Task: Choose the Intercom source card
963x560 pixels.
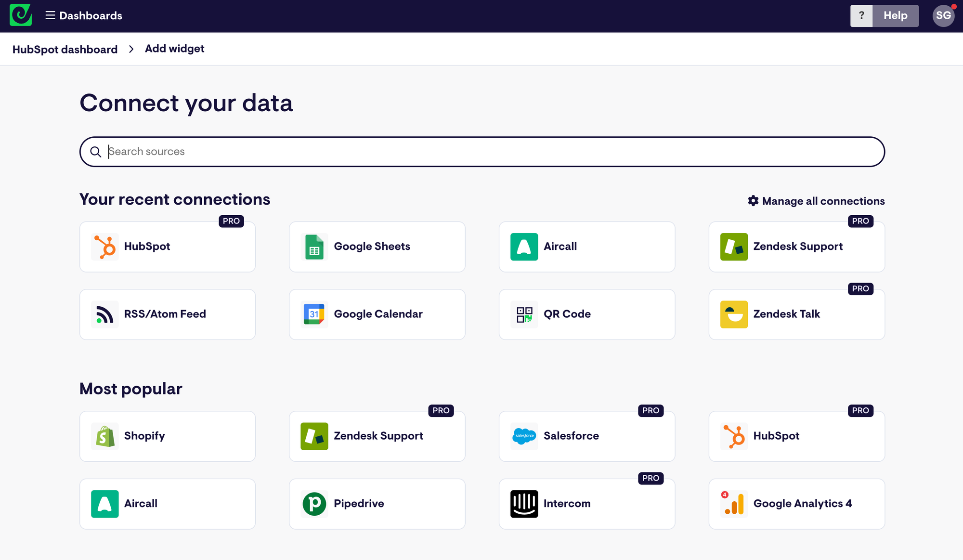Action: pos(586,504)
